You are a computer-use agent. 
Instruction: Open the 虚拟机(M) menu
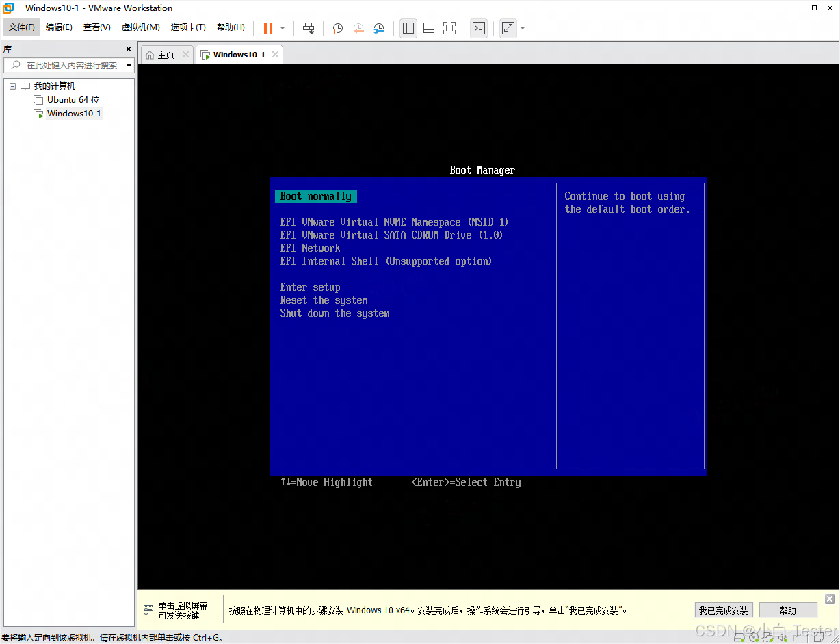(x=140, y=27)
